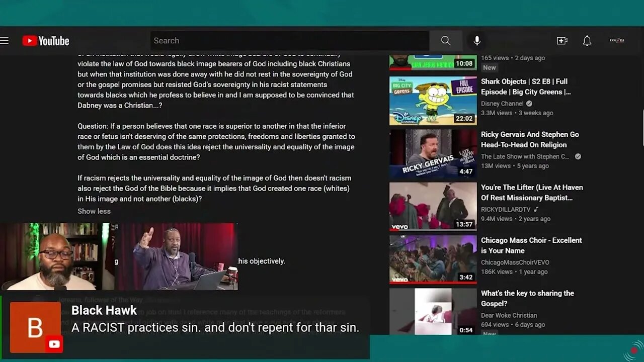
Task: Open Shark Objects S2 E8 video title
Action: (x=526, y=86)
